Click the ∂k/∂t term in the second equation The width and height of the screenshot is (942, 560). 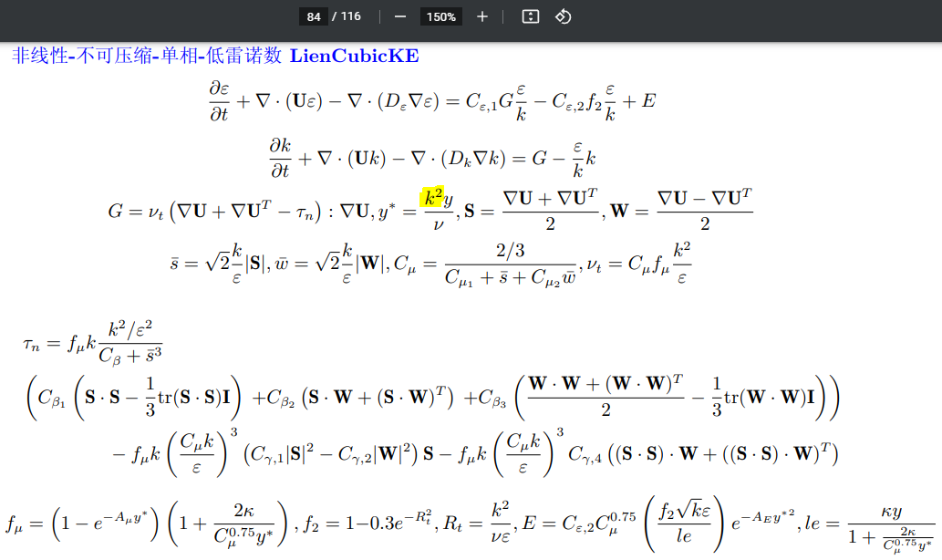coord(280,159)
